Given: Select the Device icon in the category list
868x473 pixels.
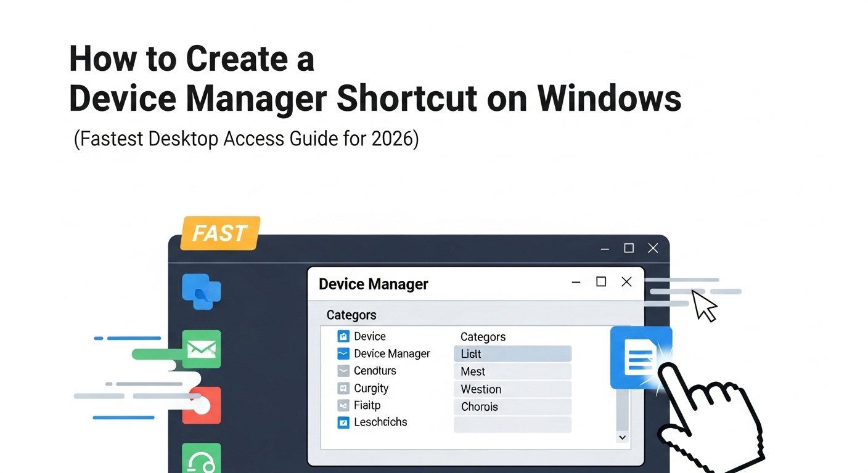Looking at the screenshot, I should [343, 336].
